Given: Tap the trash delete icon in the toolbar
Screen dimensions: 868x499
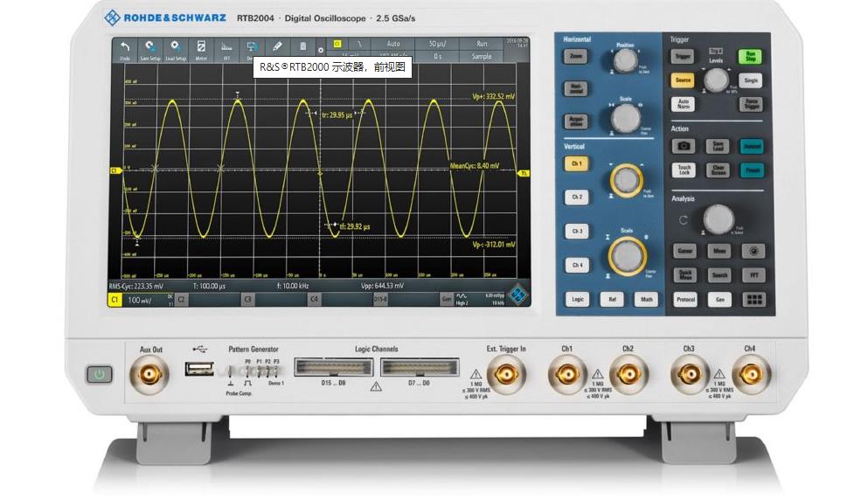Looking at the screenshot, I should (x=302, y=47).
